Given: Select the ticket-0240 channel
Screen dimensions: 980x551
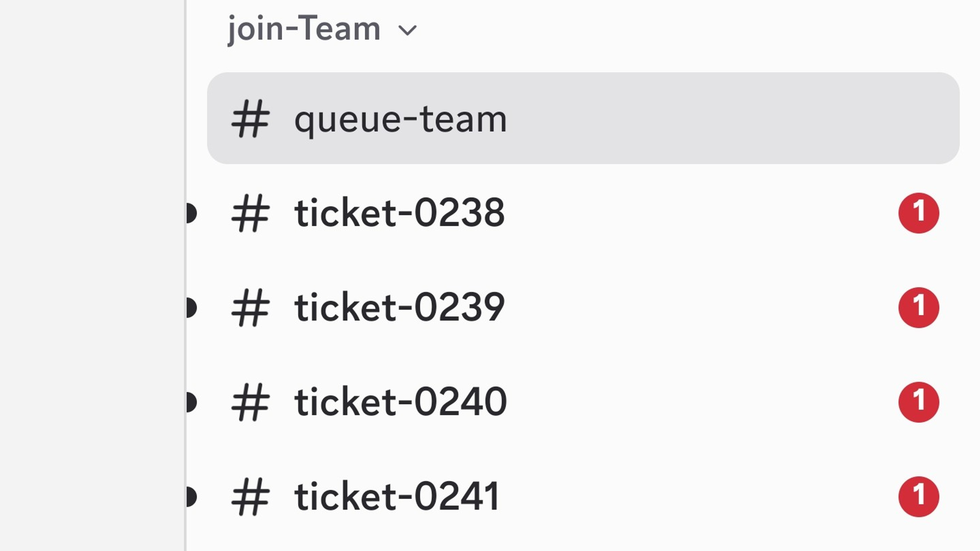Looking at the screenshot, I should tap(583, 402).
